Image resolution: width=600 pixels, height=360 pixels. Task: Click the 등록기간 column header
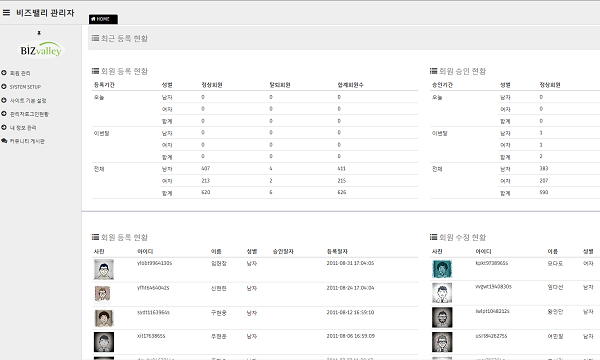coord(104,85)
